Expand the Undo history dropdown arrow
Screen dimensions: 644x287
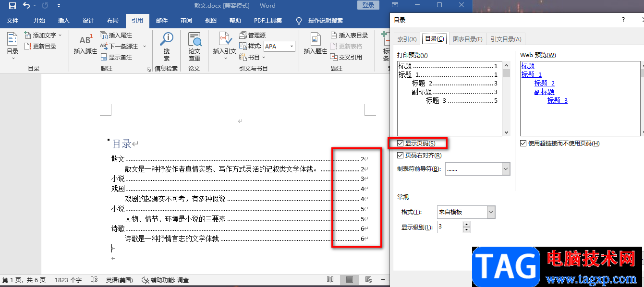pos(35,6)
